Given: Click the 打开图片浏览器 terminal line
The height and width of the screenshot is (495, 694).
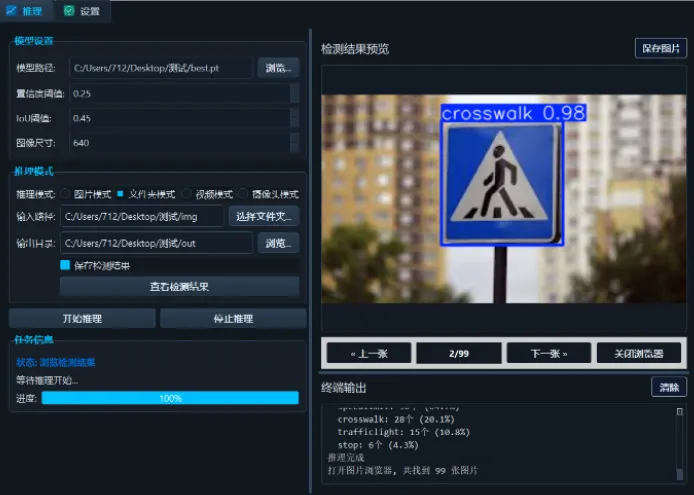Looking at the screenshot, I should click(x=403, y=470).
